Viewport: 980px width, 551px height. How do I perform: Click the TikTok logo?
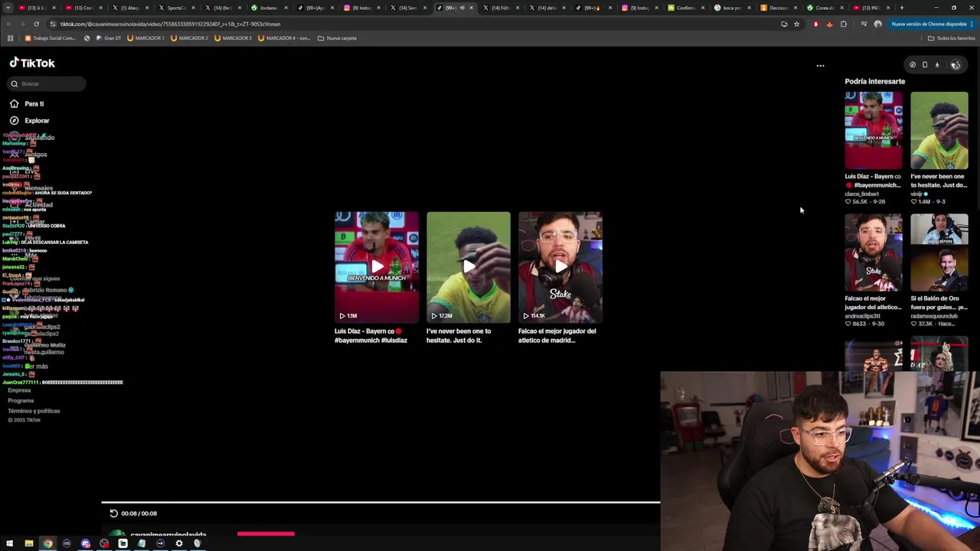32,63
